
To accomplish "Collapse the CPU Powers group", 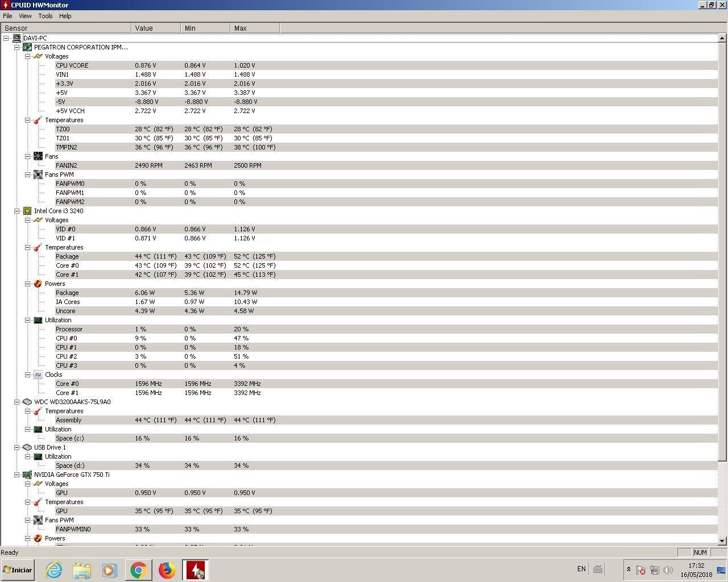I will [x=27, y=284].
